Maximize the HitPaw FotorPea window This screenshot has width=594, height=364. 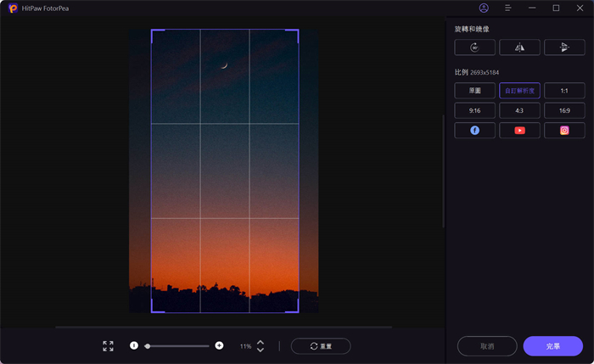click(x=556, y=8)
